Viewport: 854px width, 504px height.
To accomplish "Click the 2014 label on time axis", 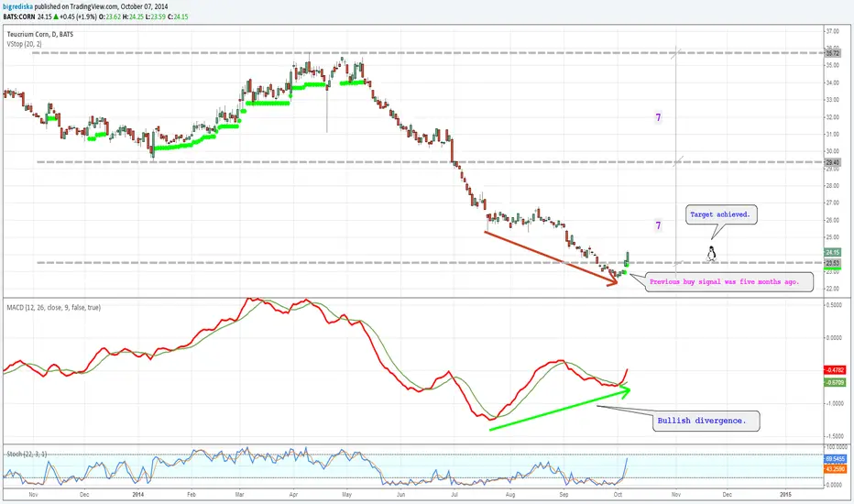I will (138, 494).
